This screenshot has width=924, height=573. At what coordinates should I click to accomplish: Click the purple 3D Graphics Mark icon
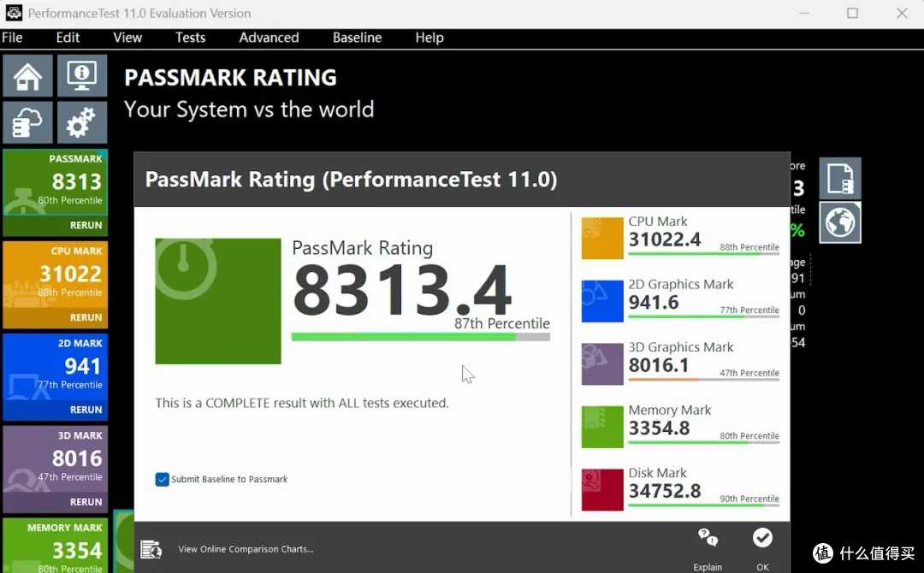[x=602, y=364]
